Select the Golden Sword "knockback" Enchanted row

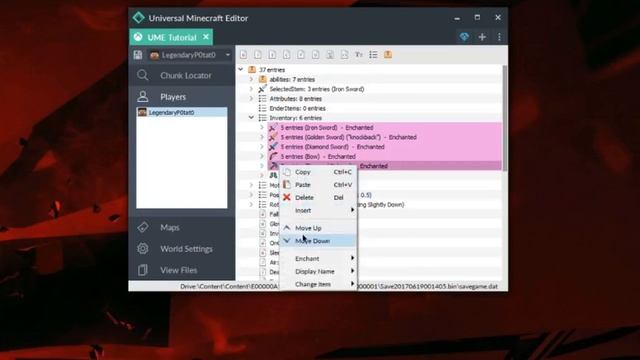384,137
